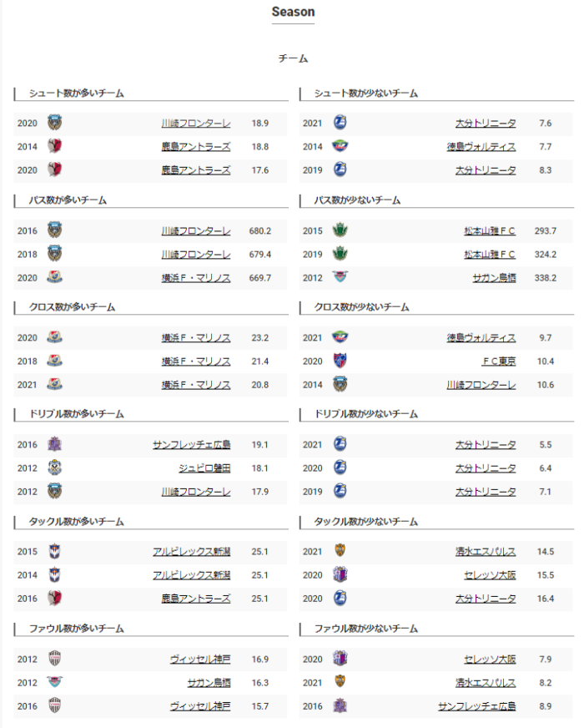This screenshot has height=728, width=584.
Task: Click crest next to 2016 サンフレッチェ広島 19.1
Action: [x=55, y=444]
